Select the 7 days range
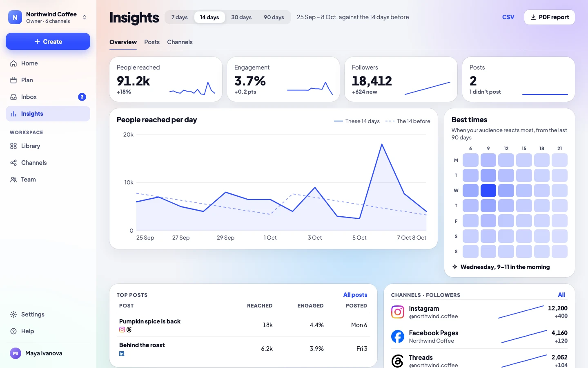 [180, 17]
